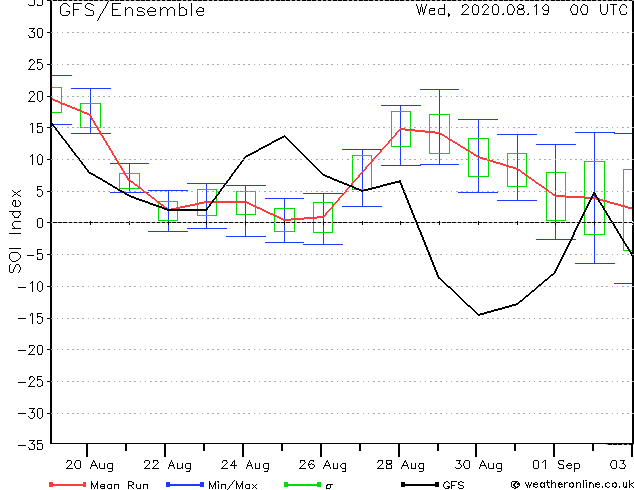Click the GFS legend label

pos(453,485)
